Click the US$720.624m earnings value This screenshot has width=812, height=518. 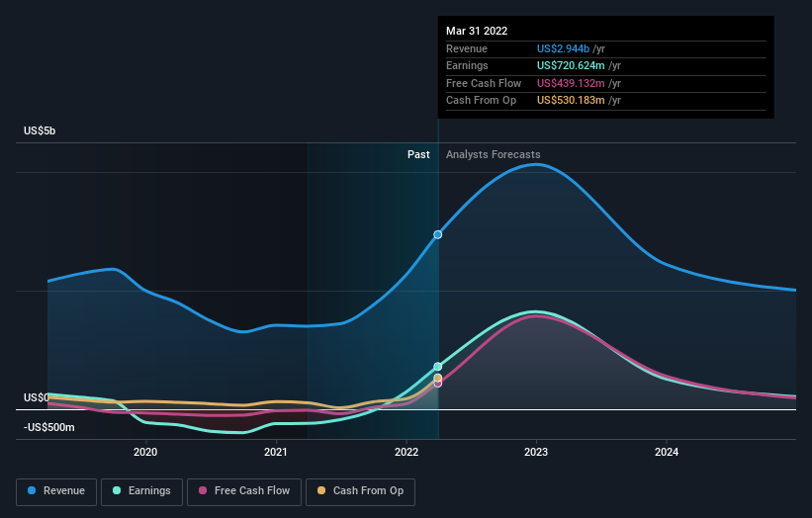(571, 65)
